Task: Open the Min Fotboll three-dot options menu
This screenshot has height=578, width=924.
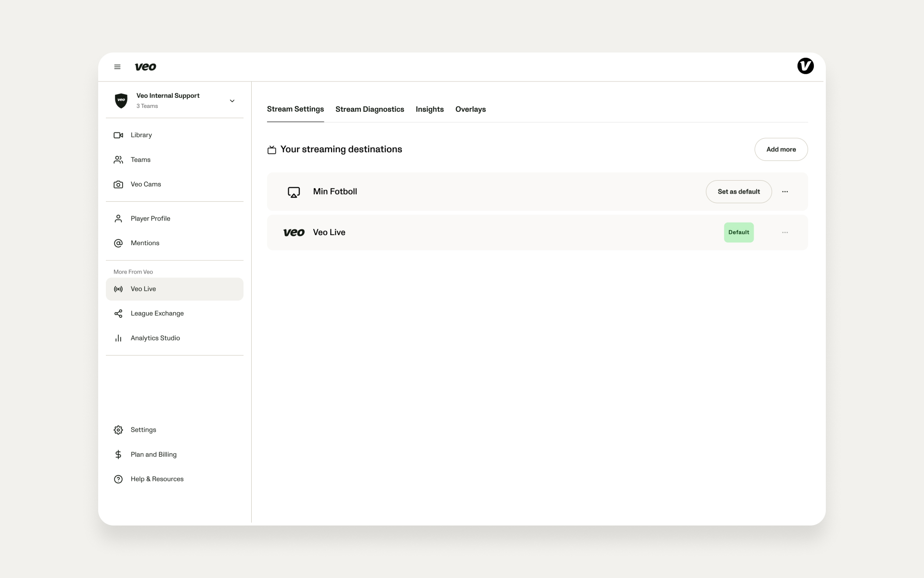Action: pos(785,192)
